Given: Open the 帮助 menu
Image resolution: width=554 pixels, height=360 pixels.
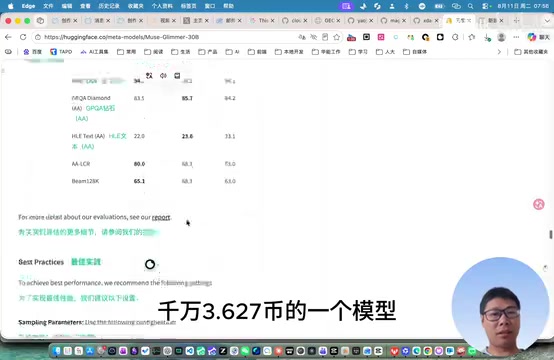Looking at the screenshot, I should coord(229,6).
